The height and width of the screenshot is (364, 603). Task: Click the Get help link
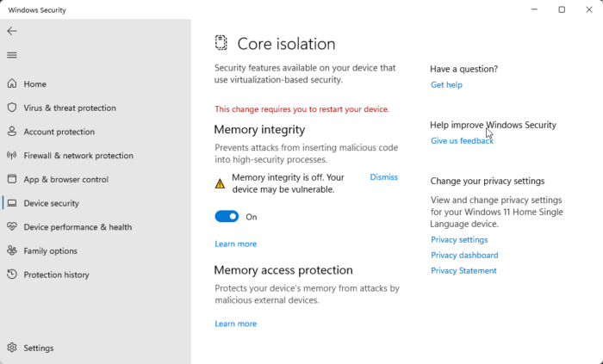click(x=446, y=85)
